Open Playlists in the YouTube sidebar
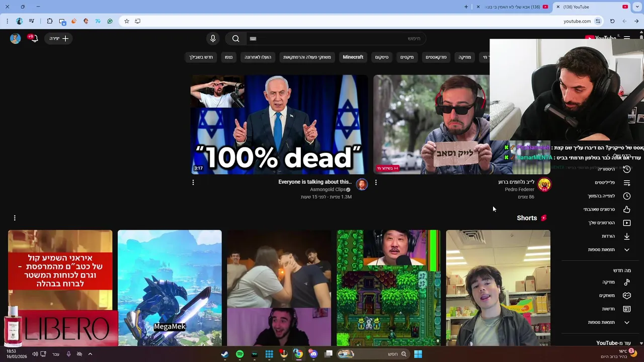 (x=612, y=183)
